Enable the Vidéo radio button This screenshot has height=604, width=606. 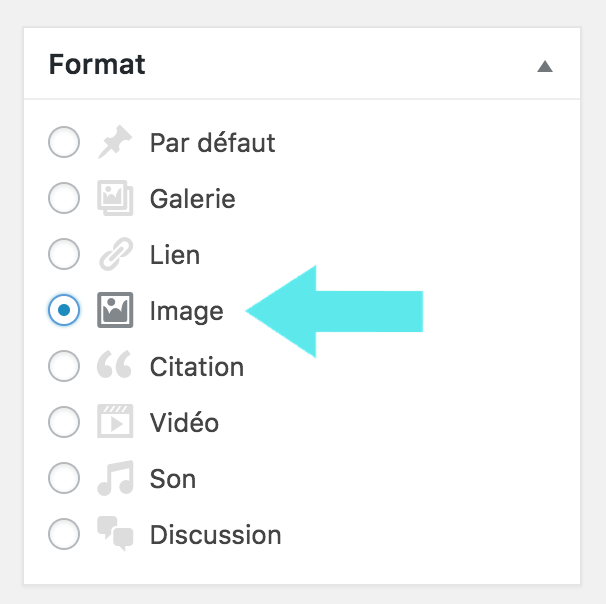(64, 423)
